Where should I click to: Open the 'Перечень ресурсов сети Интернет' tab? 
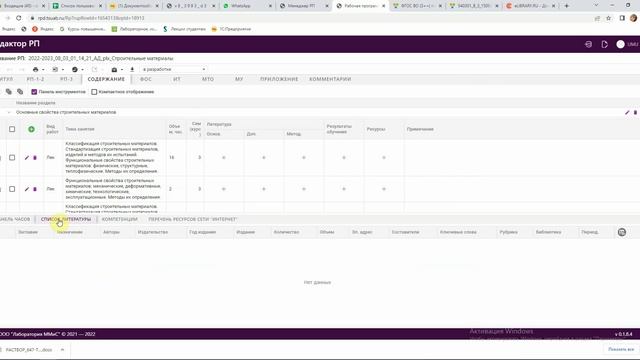[x=193, y=219]
